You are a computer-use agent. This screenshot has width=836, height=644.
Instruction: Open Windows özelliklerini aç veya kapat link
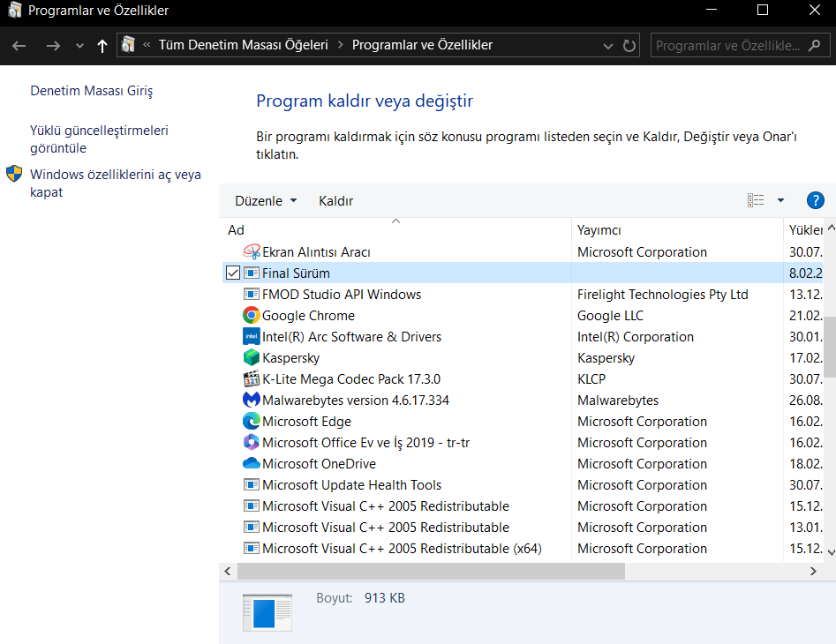click(115, 183)
